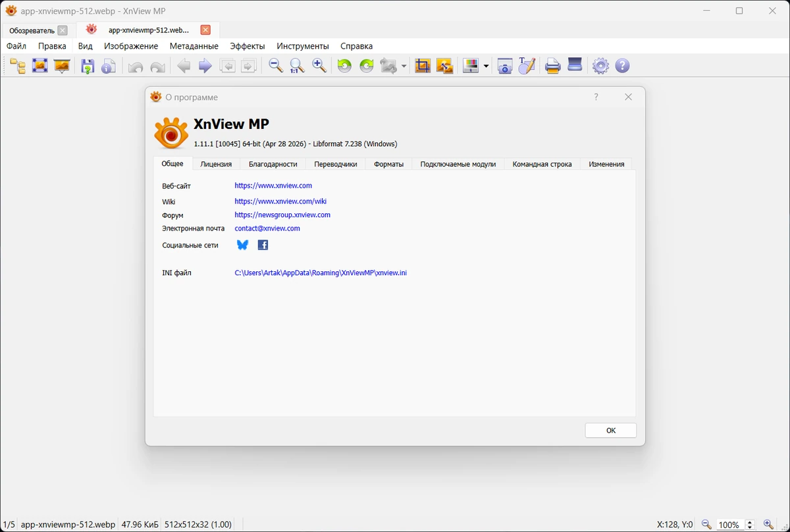Image resolution: width=790 pixels, height=532 pixels.
Task: Expand the convert tool dropdown arrow
Action: pos(404,66)
